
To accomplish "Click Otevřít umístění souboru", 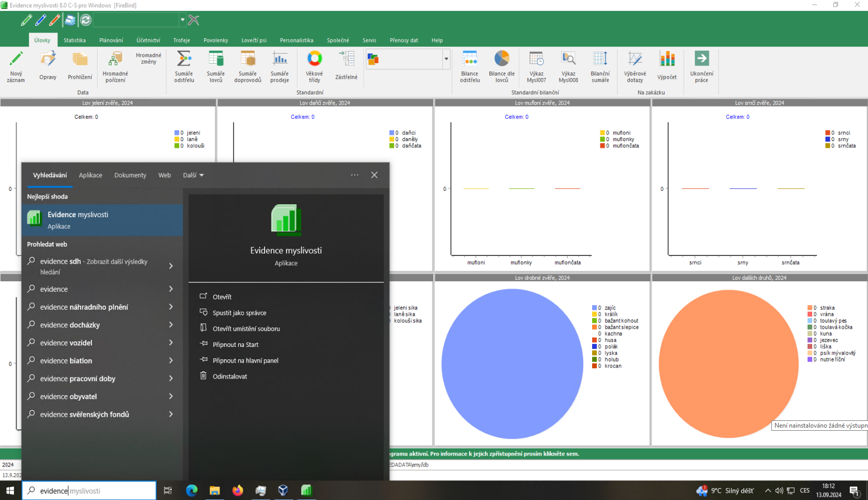I will coord(246,329).
